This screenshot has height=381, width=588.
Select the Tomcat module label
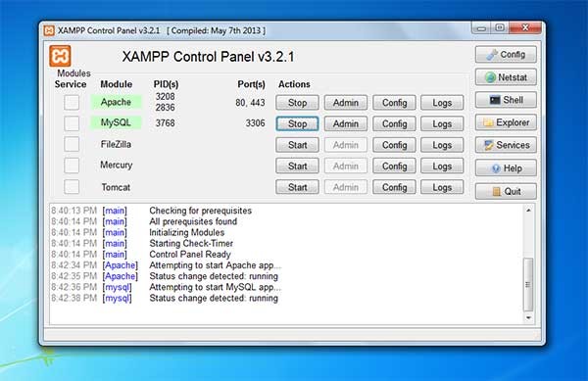coord(116,187)
